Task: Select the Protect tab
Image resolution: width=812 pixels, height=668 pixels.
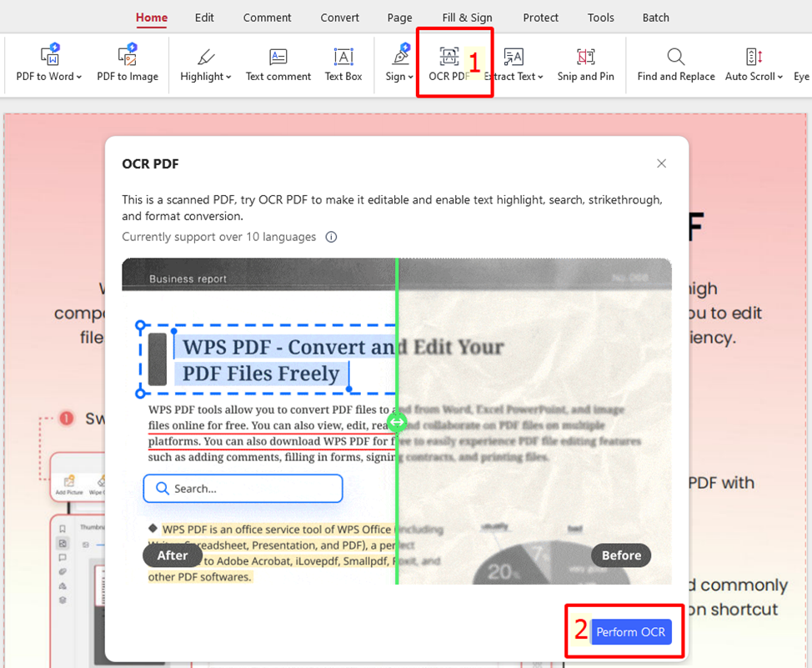Action: coord(541,18)
